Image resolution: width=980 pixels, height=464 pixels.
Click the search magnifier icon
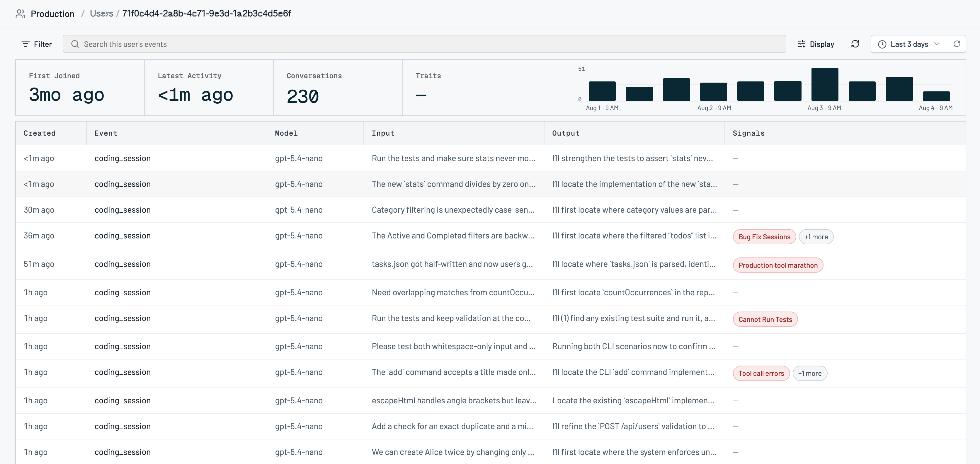(75, 44)
